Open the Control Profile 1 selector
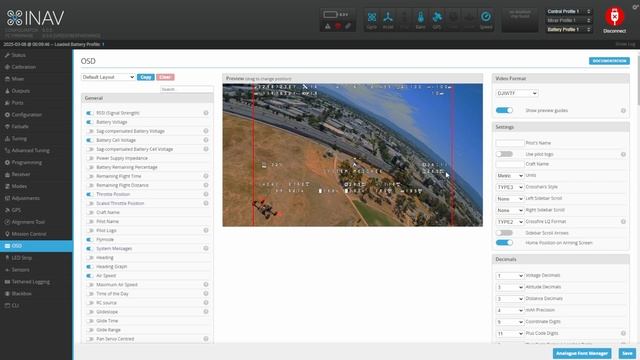 click(569, 11)
